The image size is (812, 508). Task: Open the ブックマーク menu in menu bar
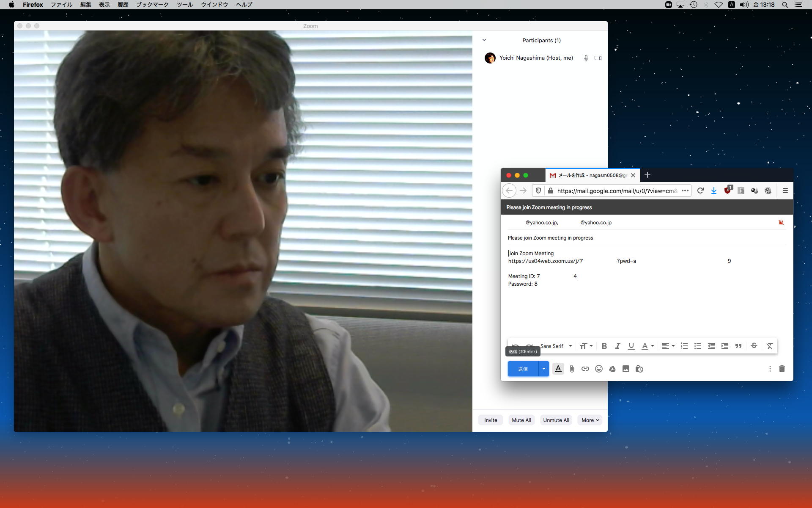[152, 5]
